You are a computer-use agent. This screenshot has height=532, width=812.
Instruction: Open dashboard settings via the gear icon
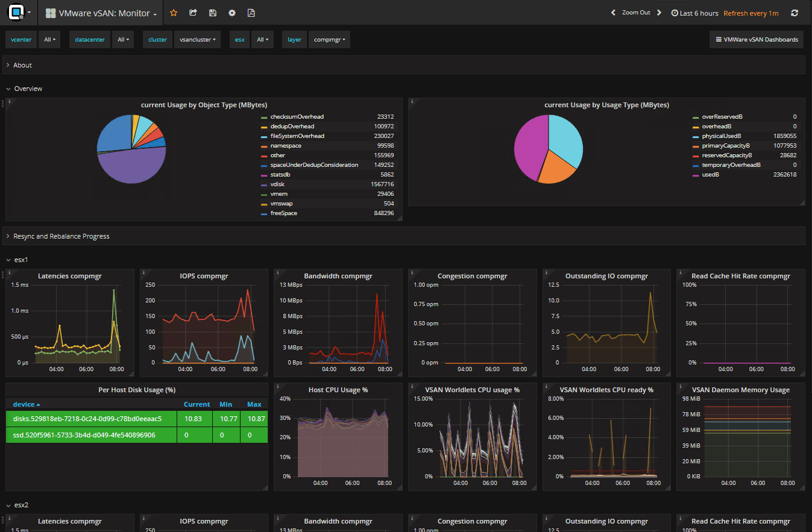point(232,12)
